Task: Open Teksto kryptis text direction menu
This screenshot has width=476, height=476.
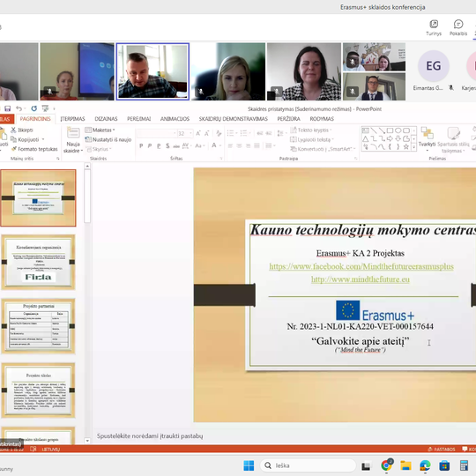Action: (311, 130)
